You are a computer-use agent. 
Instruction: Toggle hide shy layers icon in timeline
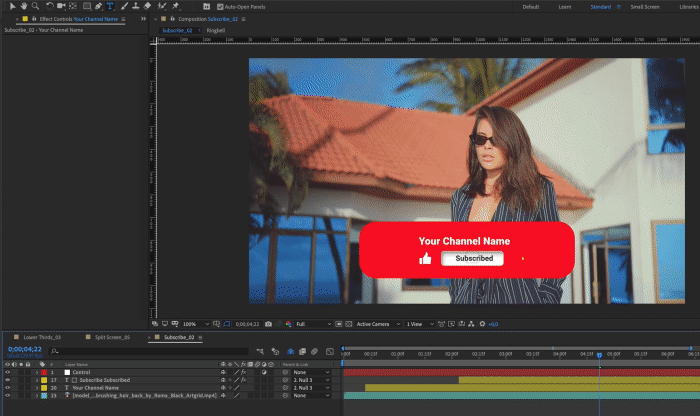click(290, 352)
